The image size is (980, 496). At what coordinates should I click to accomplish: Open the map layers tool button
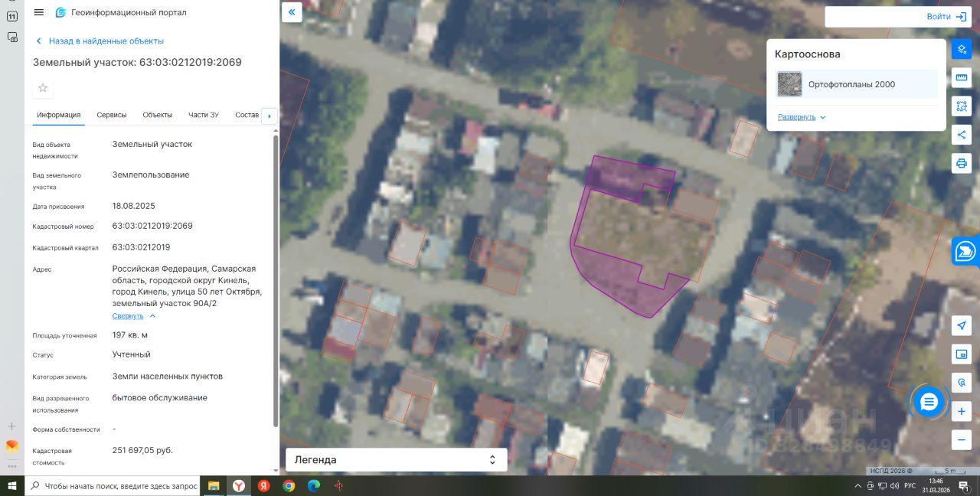pos(962,49)
